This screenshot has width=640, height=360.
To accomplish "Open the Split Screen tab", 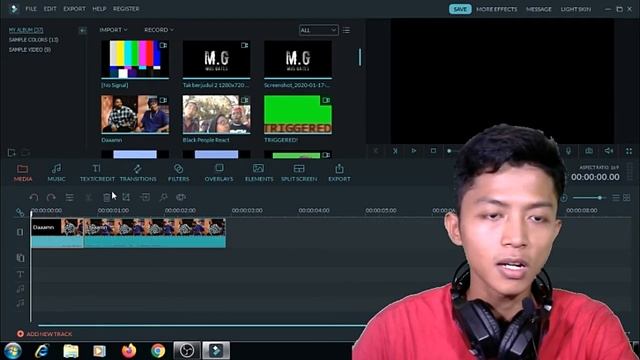I will (x=299, y=173).
